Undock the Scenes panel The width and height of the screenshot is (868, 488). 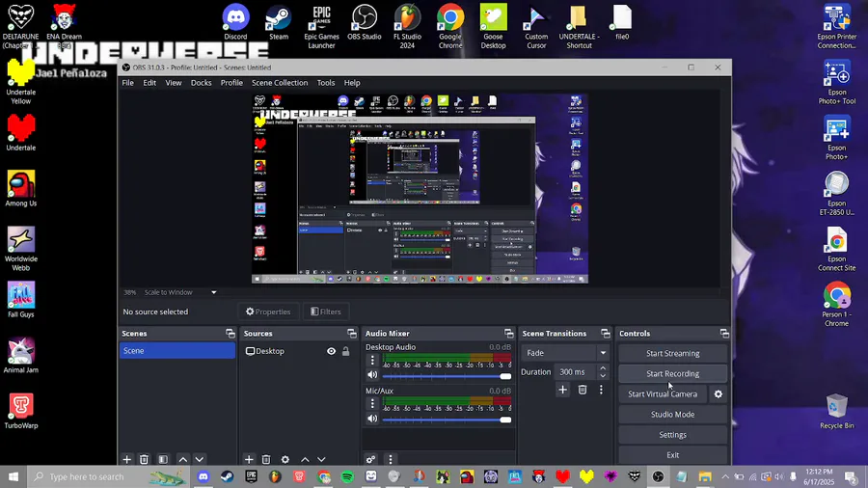point(231,333)
